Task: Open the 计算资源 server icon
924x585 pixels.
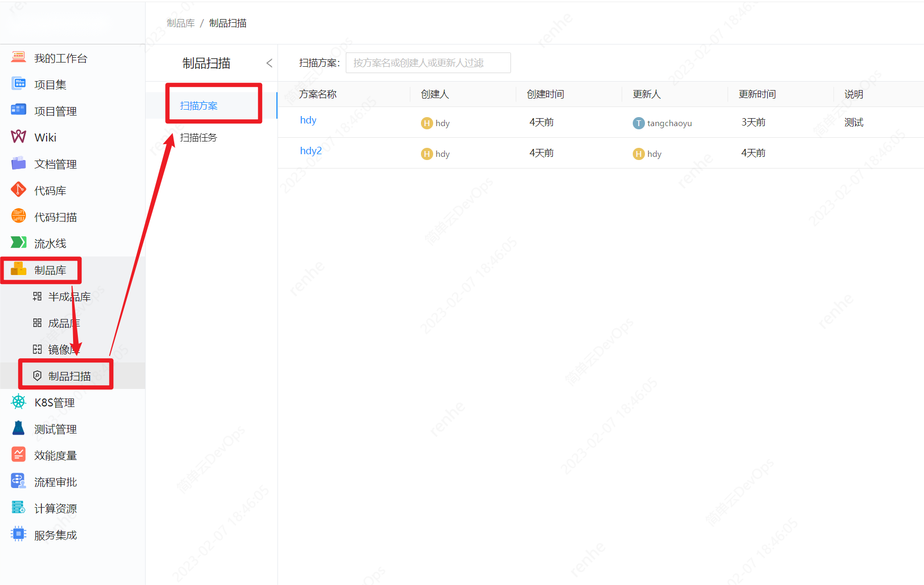Action: click(x=19, y=508)
